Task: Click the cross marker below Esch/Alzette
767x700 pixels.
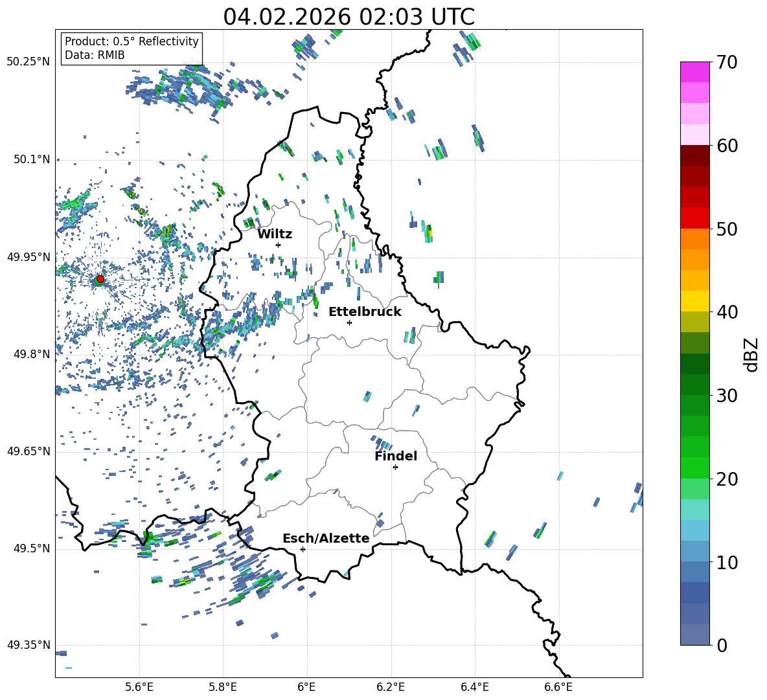Action: 303,549
